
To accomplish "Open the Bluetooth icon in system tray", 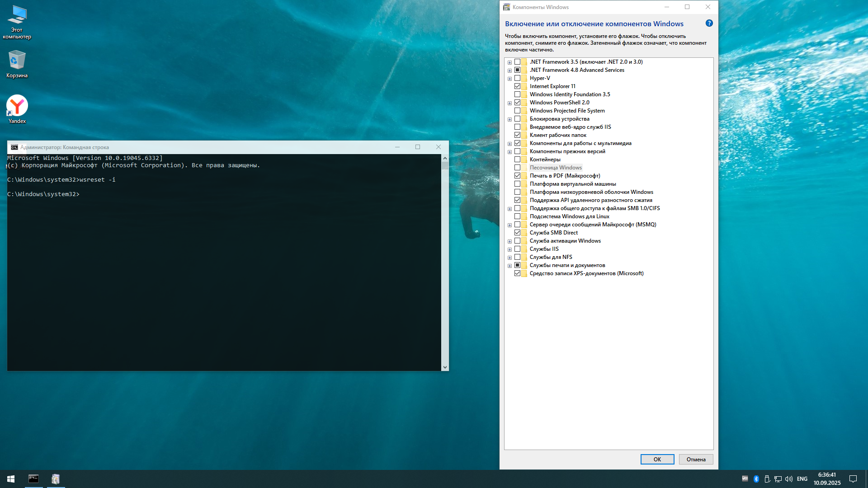I will click(756, 479).
